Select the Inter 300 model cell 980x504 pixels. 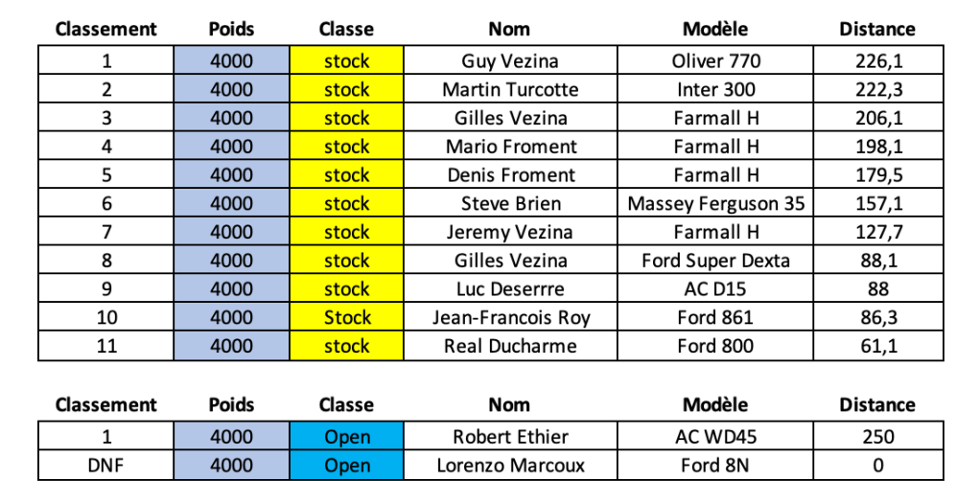pos(715,90)
